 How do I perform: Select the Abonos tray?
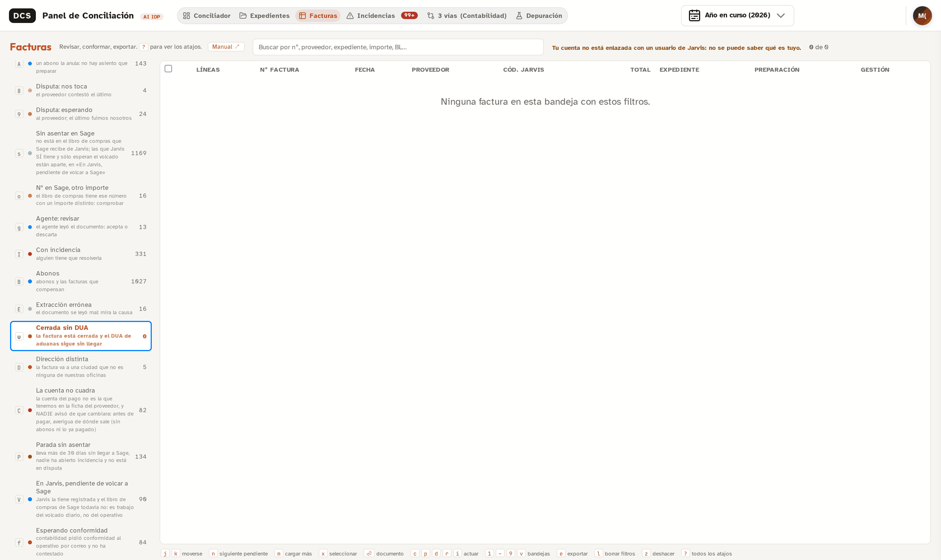81,281
